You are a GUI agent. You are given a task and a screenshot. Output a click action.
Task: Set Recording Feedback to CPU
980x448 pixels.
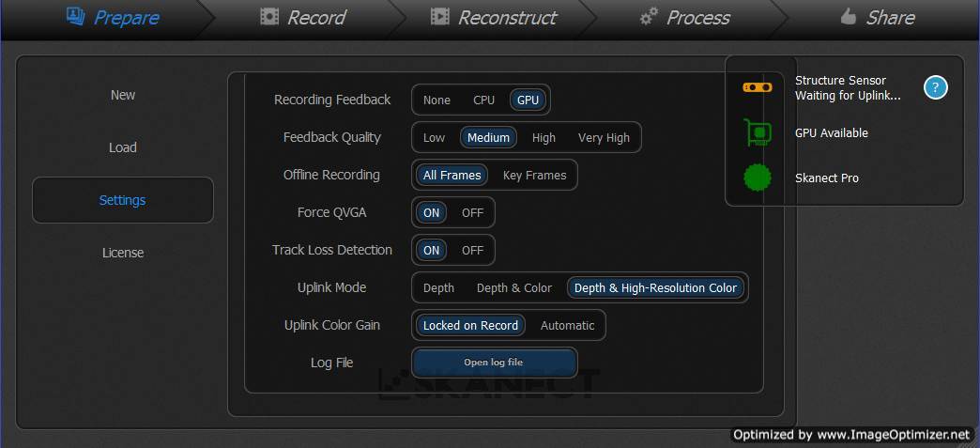pyautogui.click(x=483, y=100)
